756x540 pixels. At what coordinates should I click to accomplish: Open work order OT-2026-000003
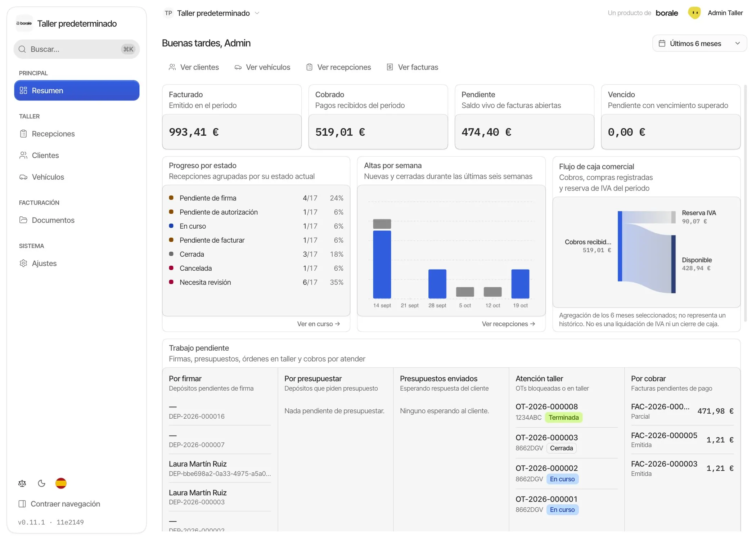tap(567, 442)
